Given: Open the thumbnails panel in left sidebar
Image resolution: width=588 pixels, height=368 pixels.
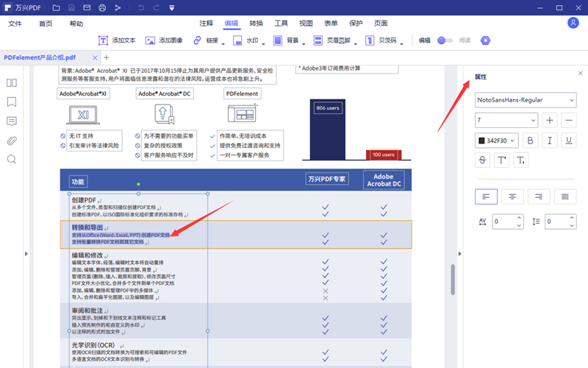Looking at the screenshot, I should pos(12,83).
